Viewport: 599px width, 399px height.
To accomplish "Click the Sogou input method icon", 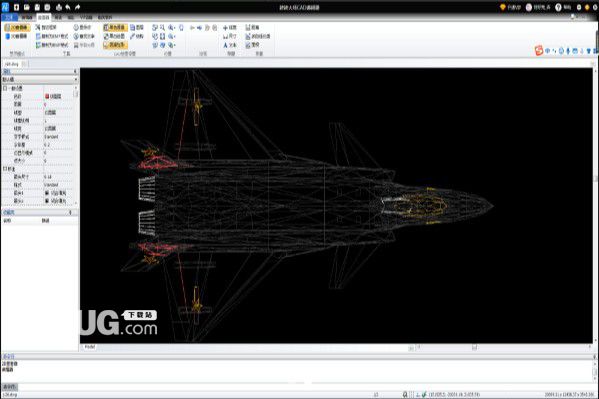I will (x=539, y=50).
